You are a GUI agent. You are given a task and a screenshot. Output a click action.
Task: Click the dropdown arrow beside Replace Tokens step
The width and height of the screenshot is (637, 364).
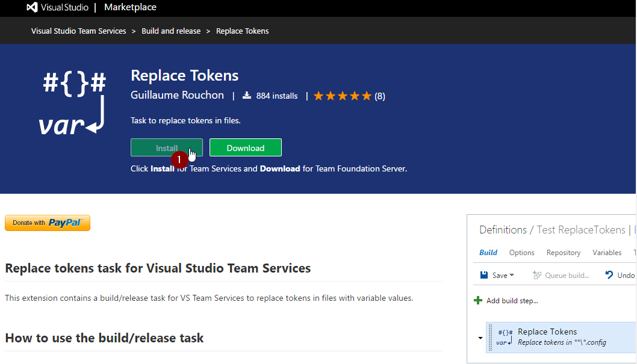[480, 338]
